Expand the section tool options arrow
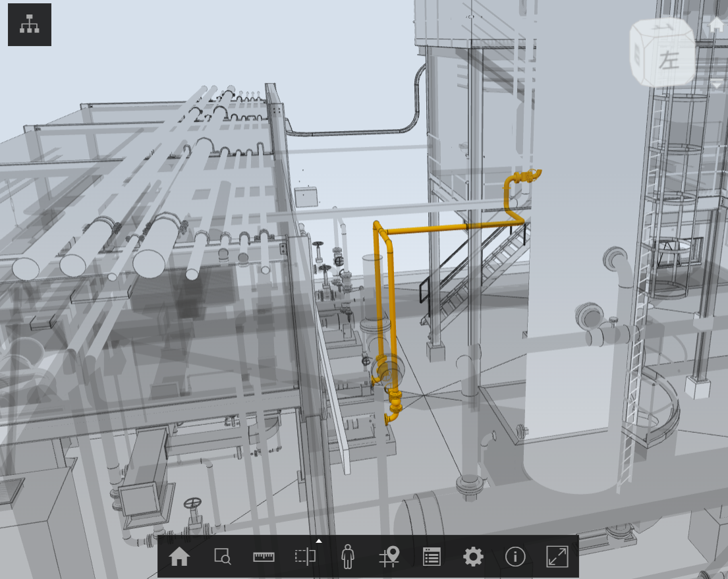Viewport: 728px width, 579px height. (x=319, y=541)
